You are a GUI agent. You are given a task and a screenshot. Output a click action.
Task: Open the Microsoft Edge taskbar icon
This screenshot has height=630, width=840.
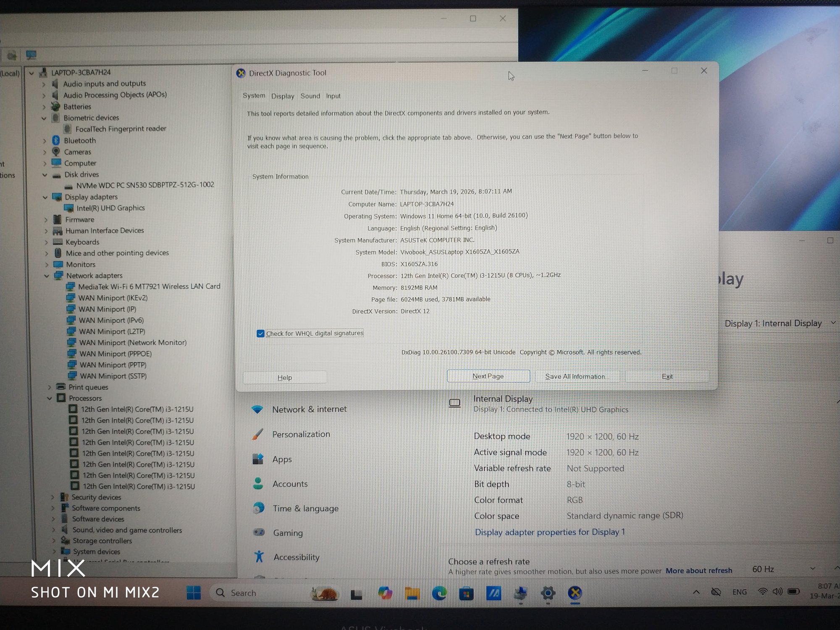pyautogui.click(x=439, y=593)
